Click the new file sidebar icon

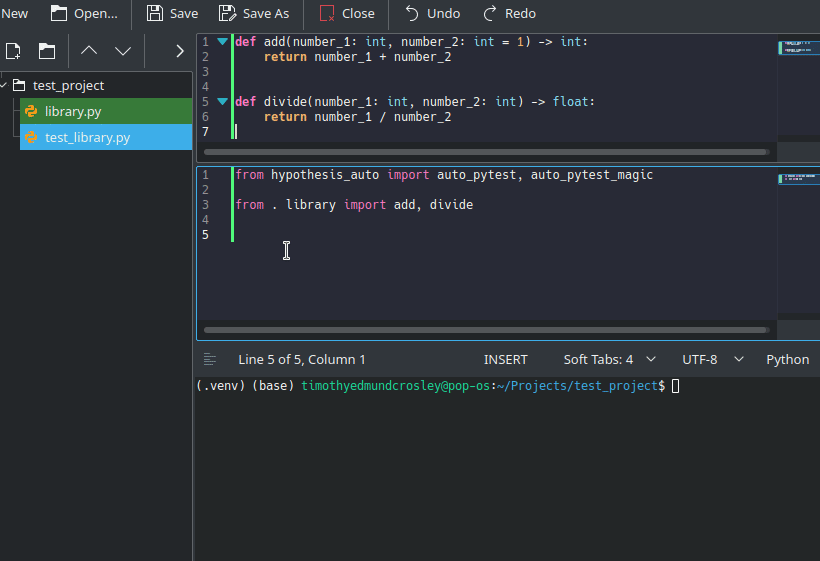click(14, 51)
